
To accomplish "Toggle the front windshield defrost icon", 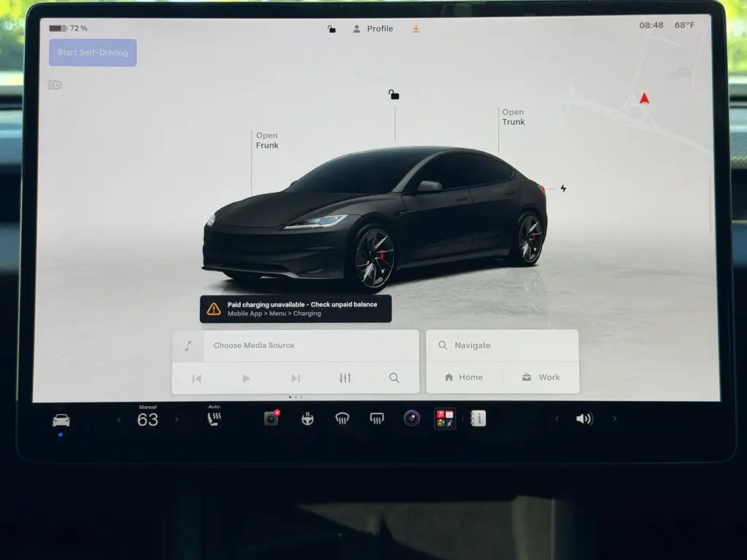I will 342,419.
